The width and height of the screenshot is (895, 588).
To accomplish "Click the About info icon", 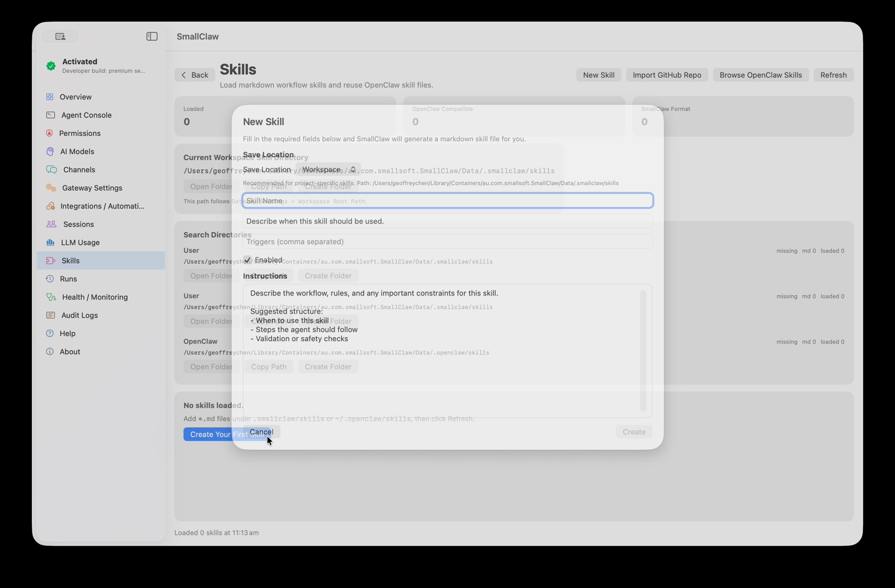I will [x=50, y=352].
